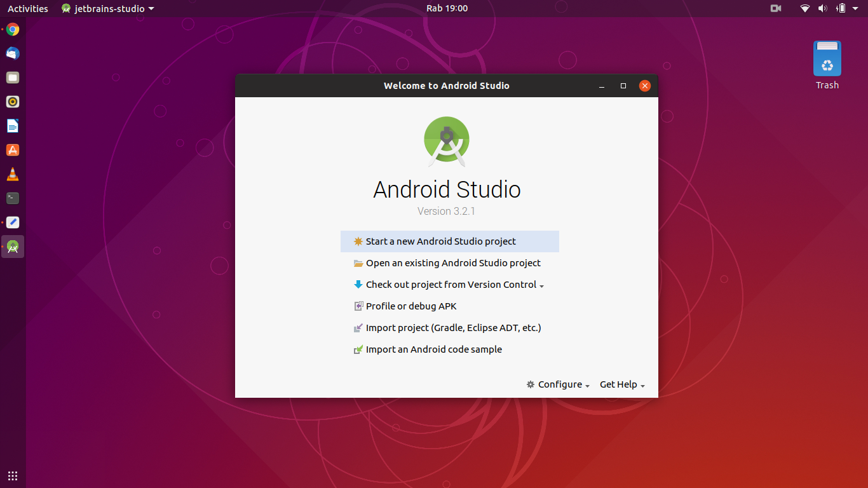Click the "Version 3.2.1" text
This screenshot has height=488, width=868.
click(x=446, y=211)
